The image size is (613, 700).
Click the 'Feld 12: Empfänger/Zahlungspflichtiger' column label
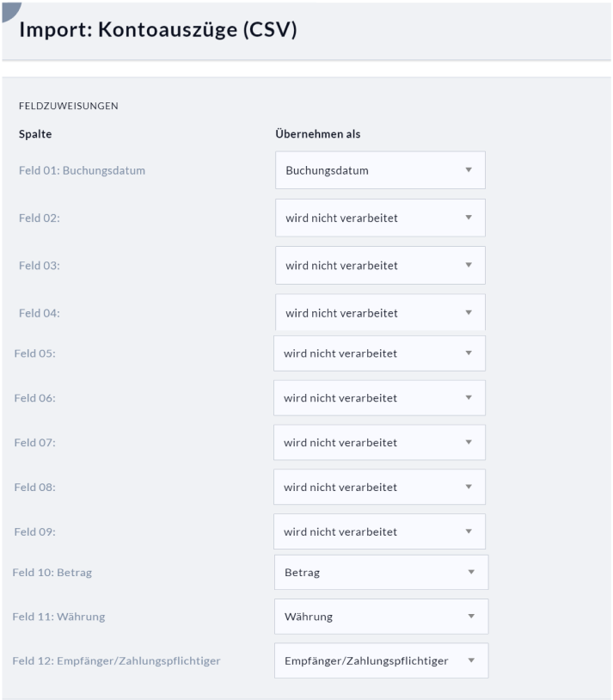pyautogui.click(x=115, y=660)
